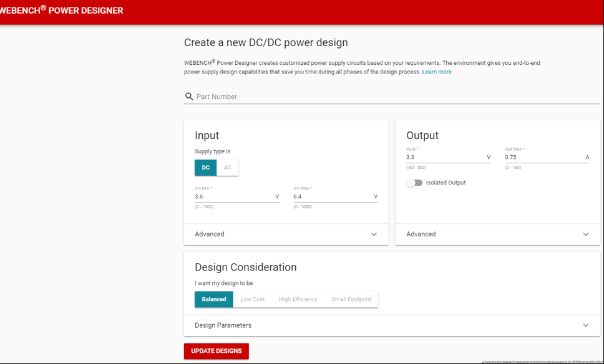This screenshot has height=364, width=604.
Task: Click the Output section heading
Action: tap(422, 135)
